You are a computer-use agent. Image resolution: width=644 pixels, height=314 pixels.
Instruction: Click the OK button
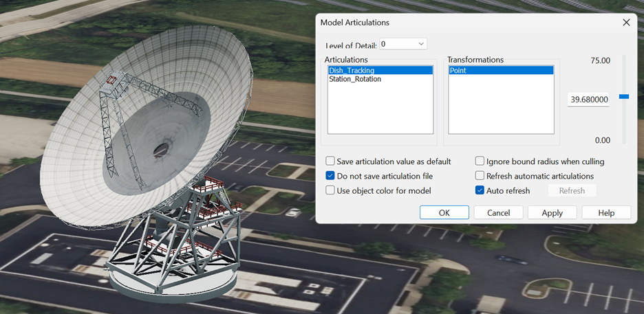tap(444, 213)
